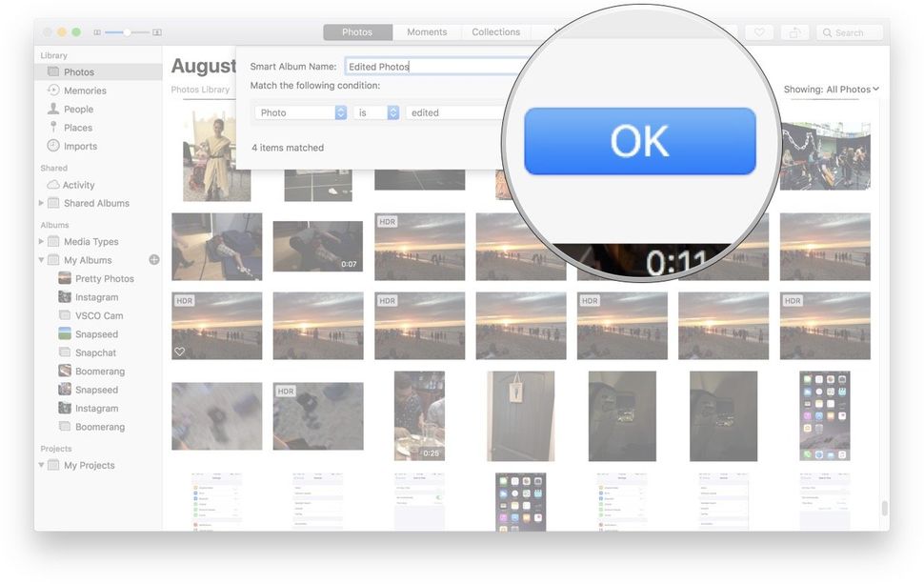Adjust the thumbnail zoom slider
924x584 pixels.
coord(125,31)
